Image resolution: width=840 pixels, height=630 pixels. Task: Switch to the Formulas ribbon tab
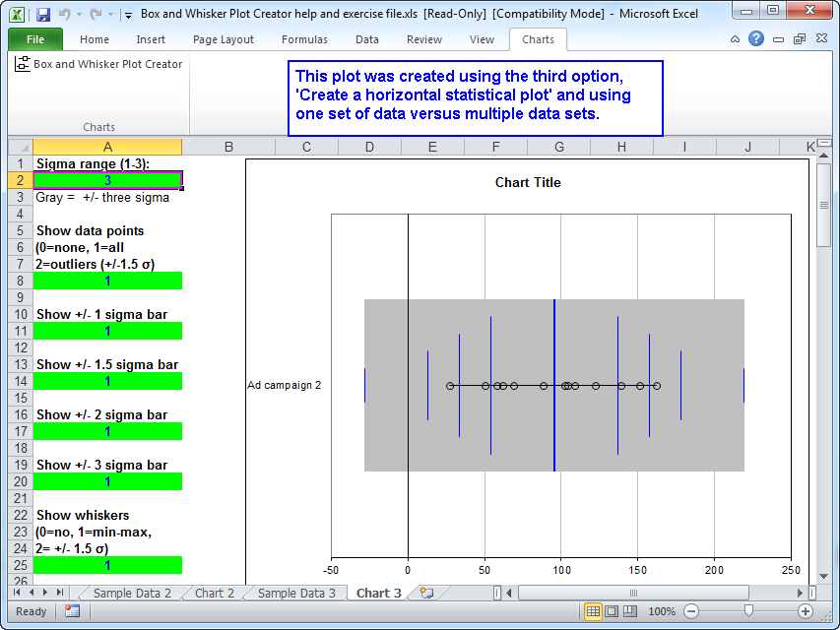pos(305,39)
